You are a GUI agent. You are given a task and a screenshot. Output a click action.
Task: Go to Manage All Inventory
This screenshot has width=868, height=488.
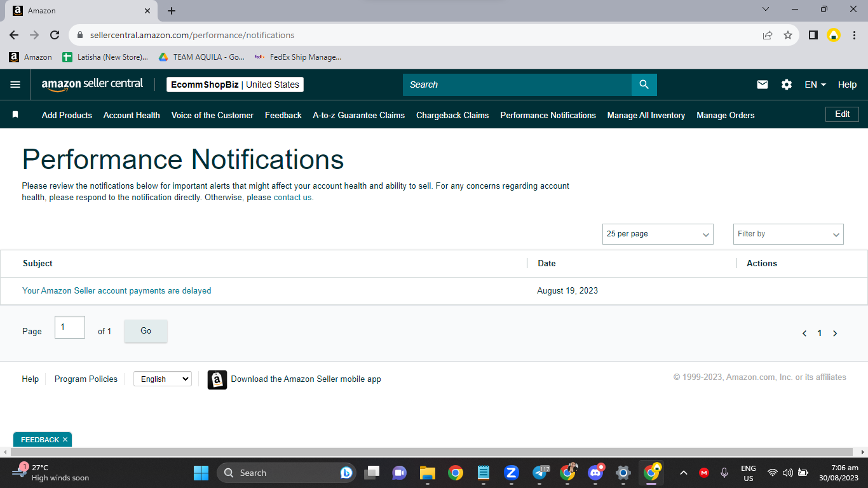tap(646, 115)
